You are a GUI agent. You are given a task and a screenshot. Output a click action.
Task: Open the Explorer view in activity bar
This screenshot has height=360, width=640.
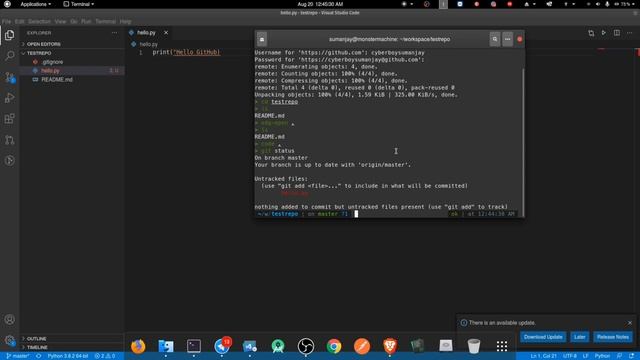pos(9,36)
